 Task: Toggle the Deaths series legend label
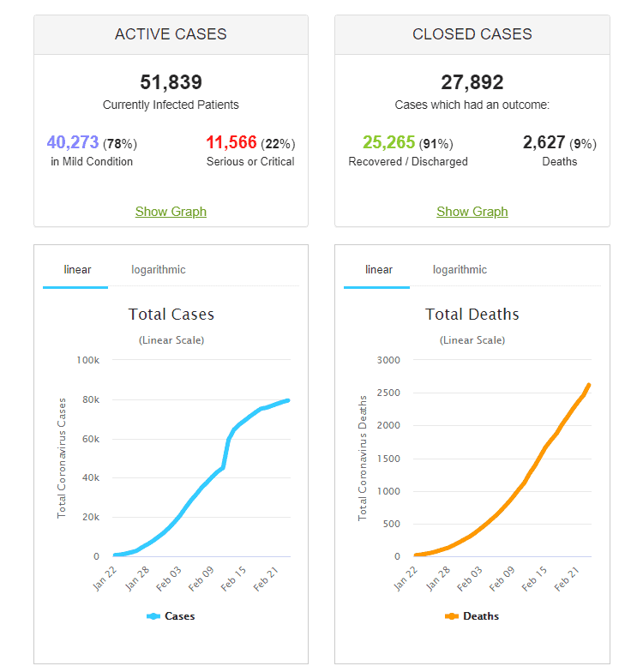pyautogui.click(x=480, y=616)
